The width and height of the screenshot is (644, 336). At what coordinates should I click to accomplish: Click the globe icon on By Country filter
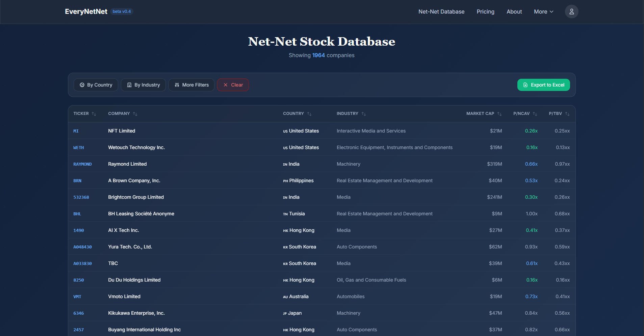pyautogui.click(x=82, y=85)
